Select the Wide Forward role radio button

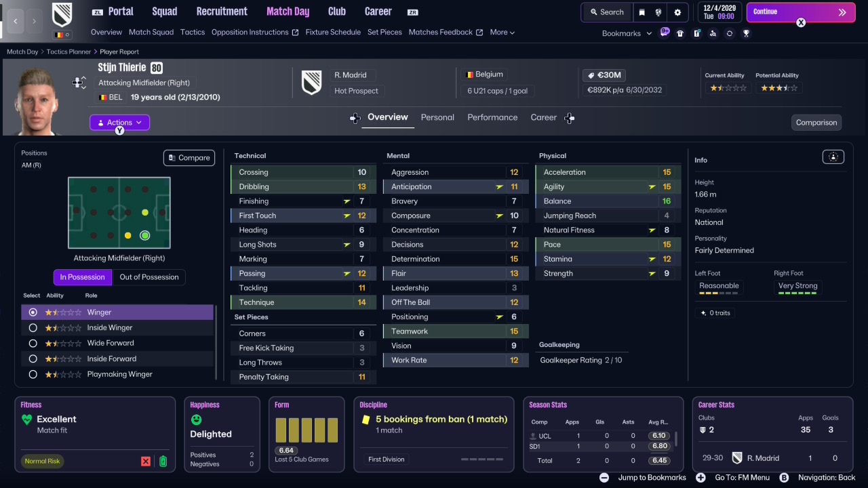coord(33,344)
